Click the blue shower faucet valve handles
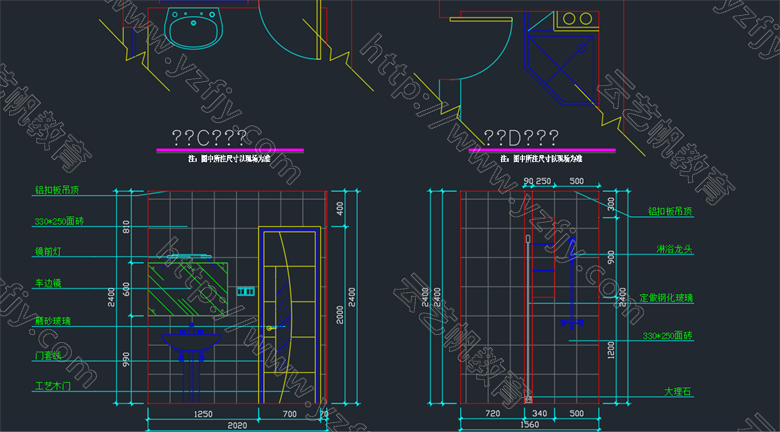The height and width of the screenshot is (432, 780). (x=572, y=323)
